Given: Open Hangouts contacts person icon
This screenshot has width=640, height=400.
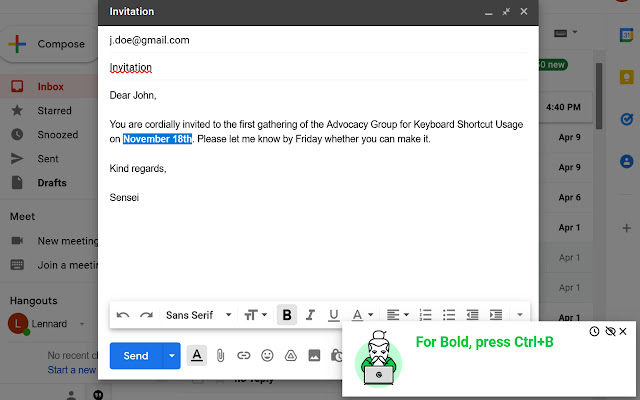Looking at the screenshot, I should (x=71, y=395).
